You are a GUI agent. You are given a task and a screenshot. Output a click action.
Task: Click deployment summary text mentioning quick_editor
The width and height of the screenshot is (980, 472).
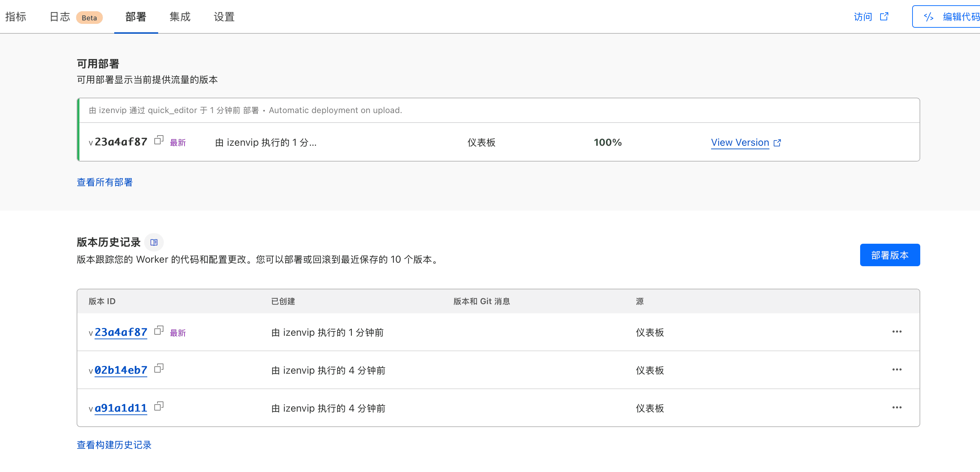point(245,110)
